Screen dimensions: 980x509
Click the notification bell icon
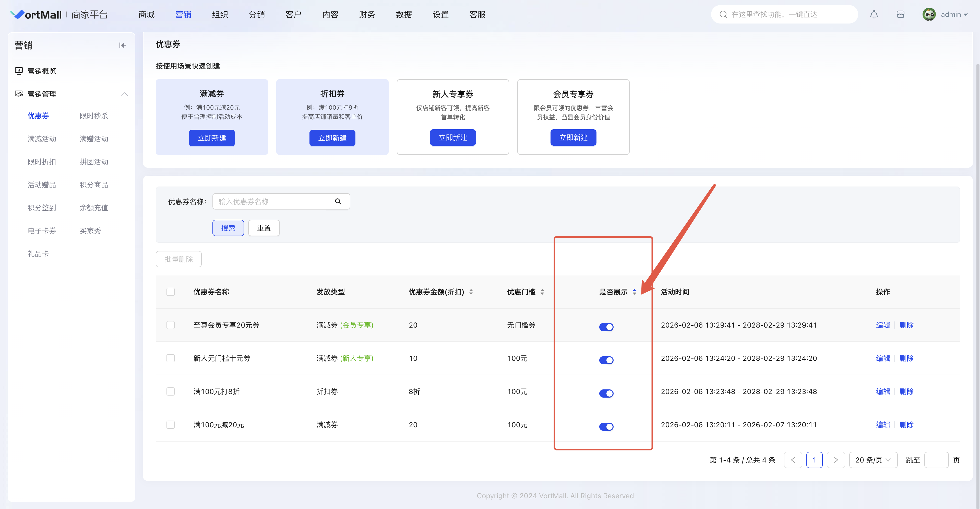pyautogui.click(x=874, y=15)
